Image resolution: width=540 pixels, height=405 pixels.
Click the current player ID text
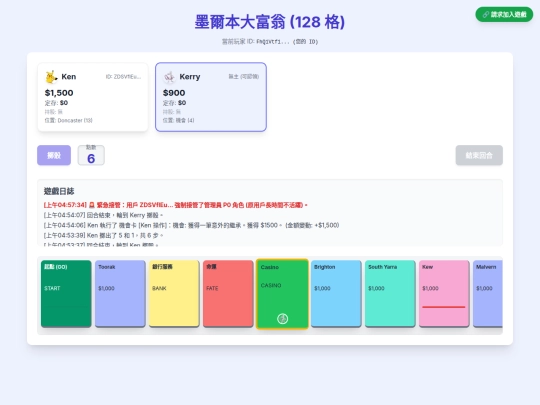(x=270, y=42)
